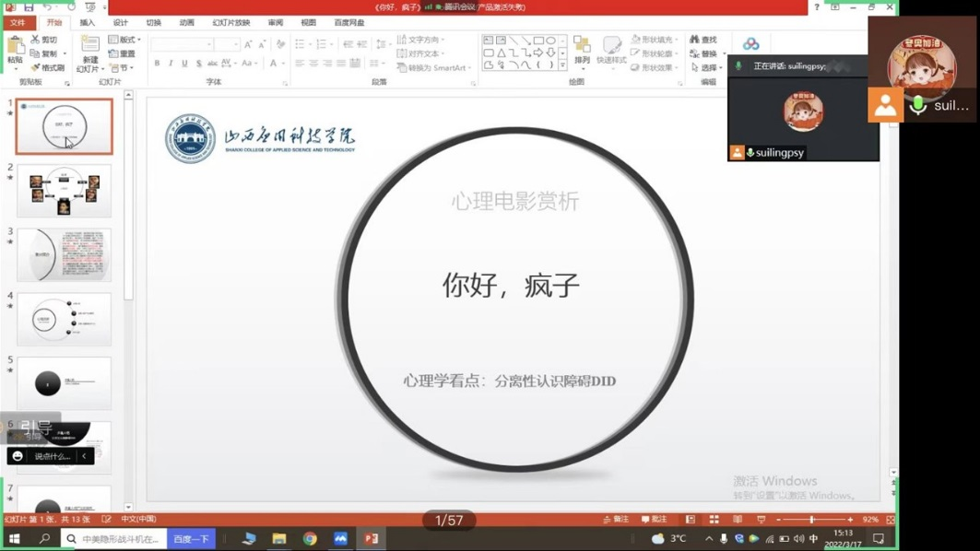
Task: Select slide 2 thumbnail in slide panel
Action: click(64, 191)
